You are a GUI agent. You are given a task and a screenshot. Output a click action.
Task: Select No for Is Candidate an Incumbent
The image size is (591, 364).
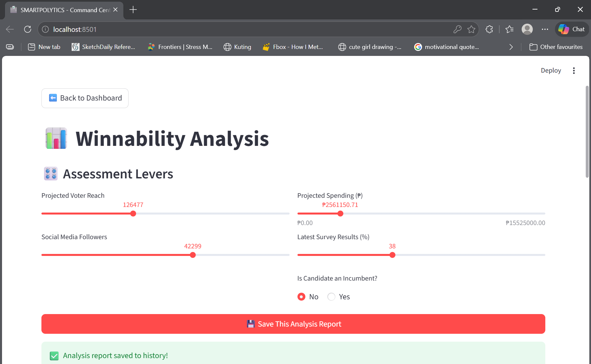point(301,297)
